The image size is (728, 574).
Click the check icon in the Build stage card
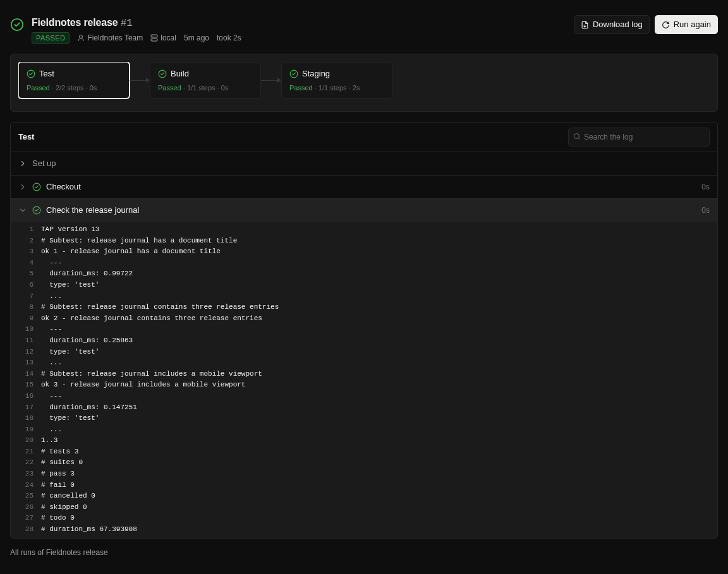(x=162, y=74)
